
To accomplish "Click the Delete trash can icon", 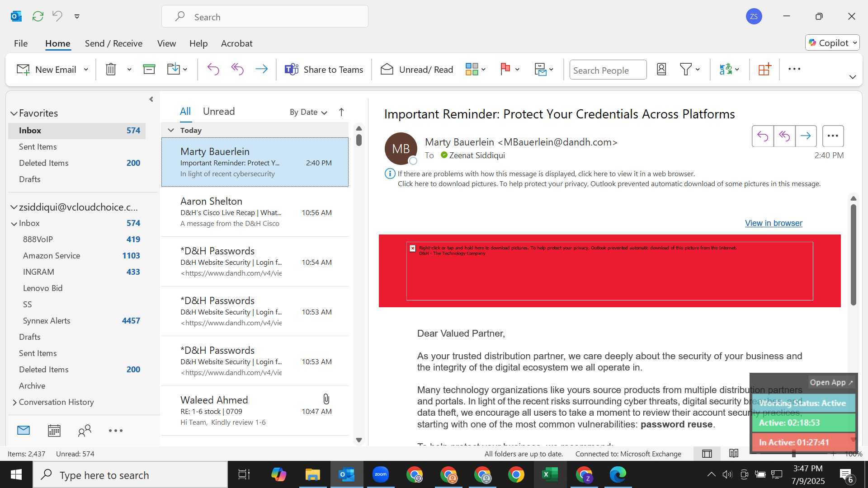I will coord(111,69).
